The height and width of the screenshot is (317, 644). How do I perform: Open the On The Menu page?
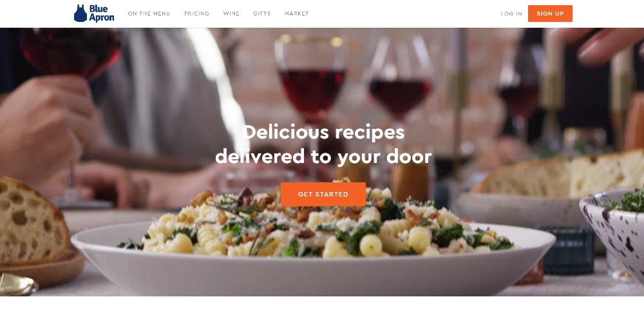(x=149, y=14)
